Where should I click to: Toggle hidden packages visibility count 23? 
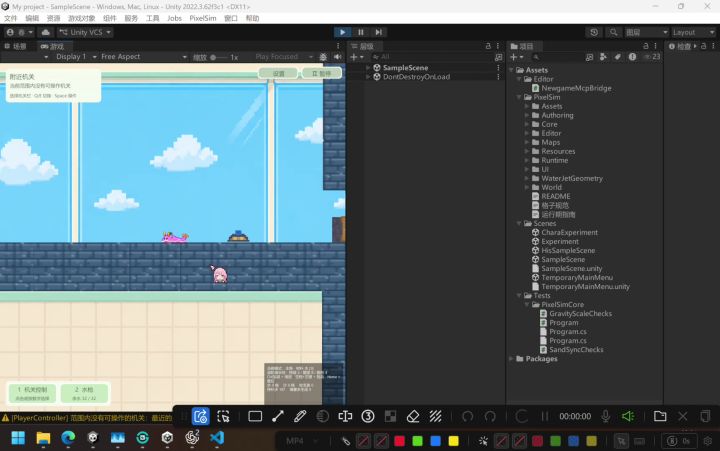tap(652, 57)
